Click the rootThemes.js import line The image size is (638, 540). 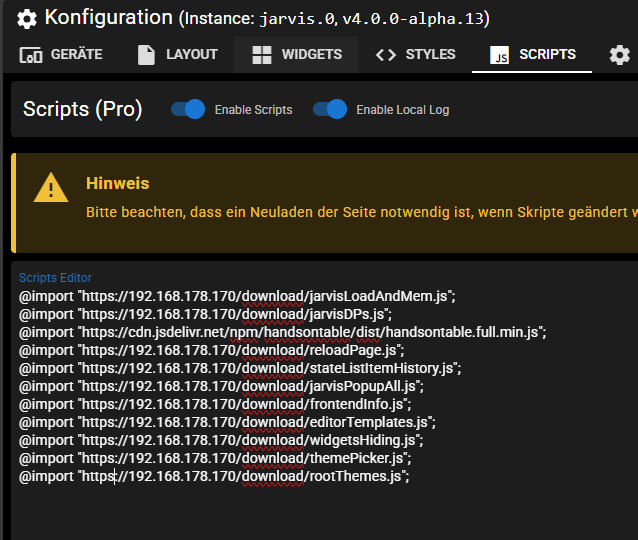(x=214, y=476)
